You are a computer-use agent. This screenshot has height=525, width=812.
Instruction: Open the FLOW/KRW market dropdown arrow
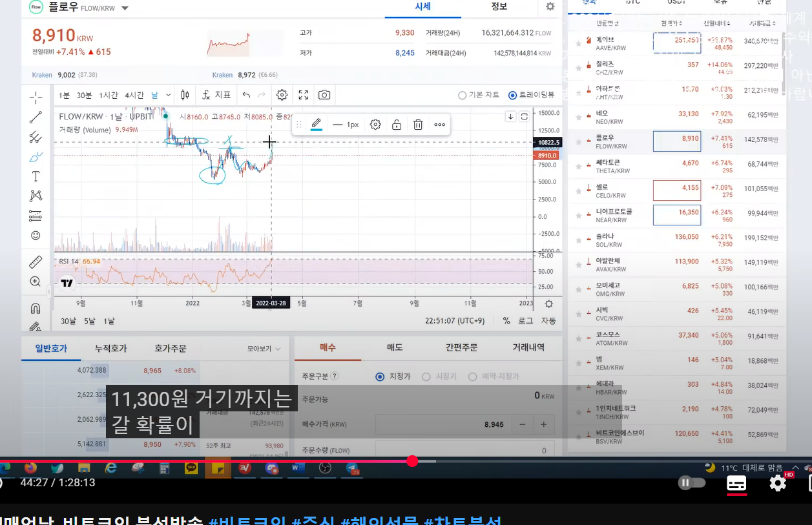click(x=125, y=8)
